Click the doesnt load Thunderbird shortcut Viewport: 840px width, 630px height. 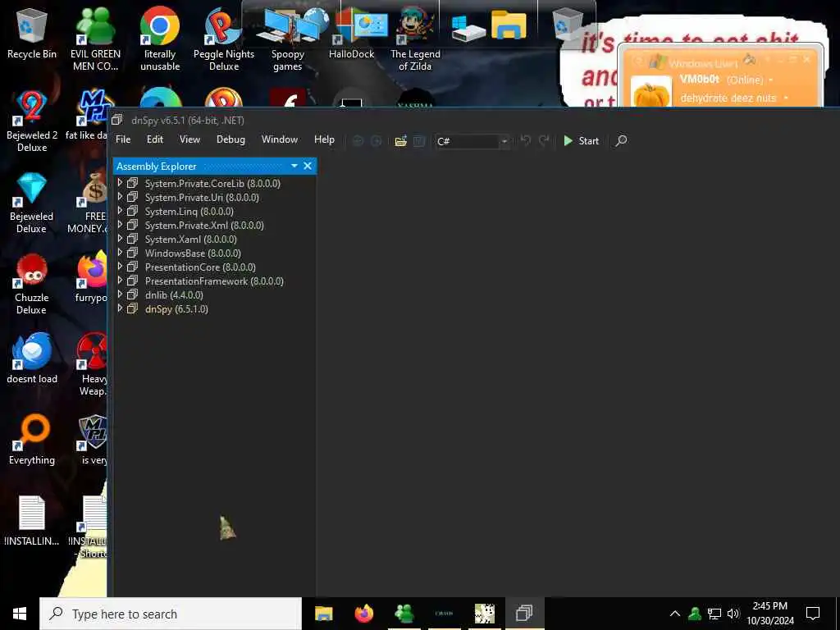pos(32,359)
